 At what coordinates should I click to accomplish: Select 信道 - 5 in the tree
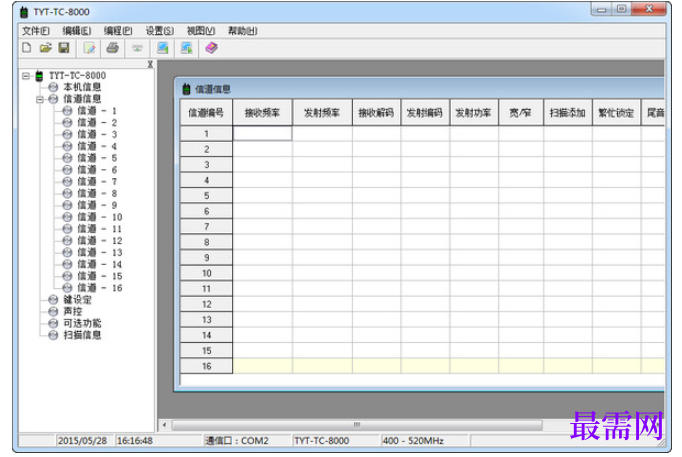pos(97,158)
